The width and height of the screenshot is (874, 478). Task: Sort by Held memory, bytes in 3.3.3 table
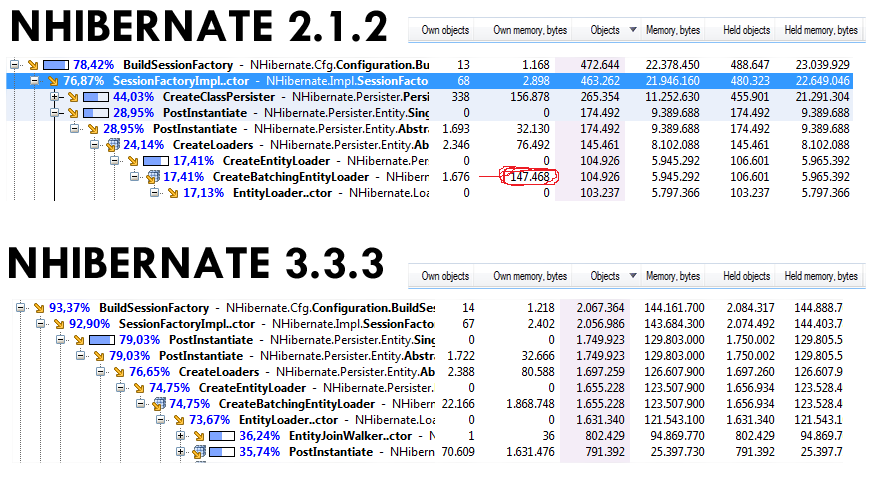tap(820, 276)
